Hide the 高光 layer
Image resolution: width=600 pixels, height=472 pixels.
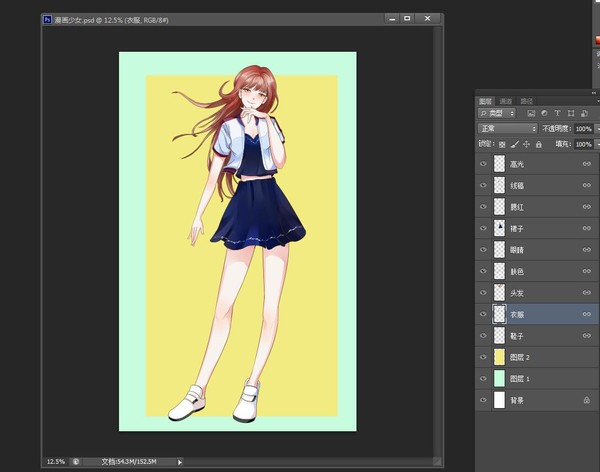[483, 164]
